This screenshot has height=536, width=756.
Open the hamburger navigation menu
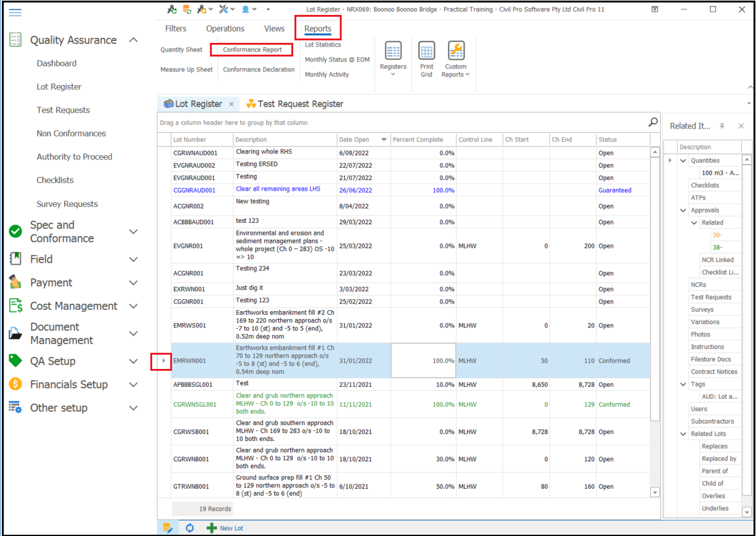click(15, 12)
